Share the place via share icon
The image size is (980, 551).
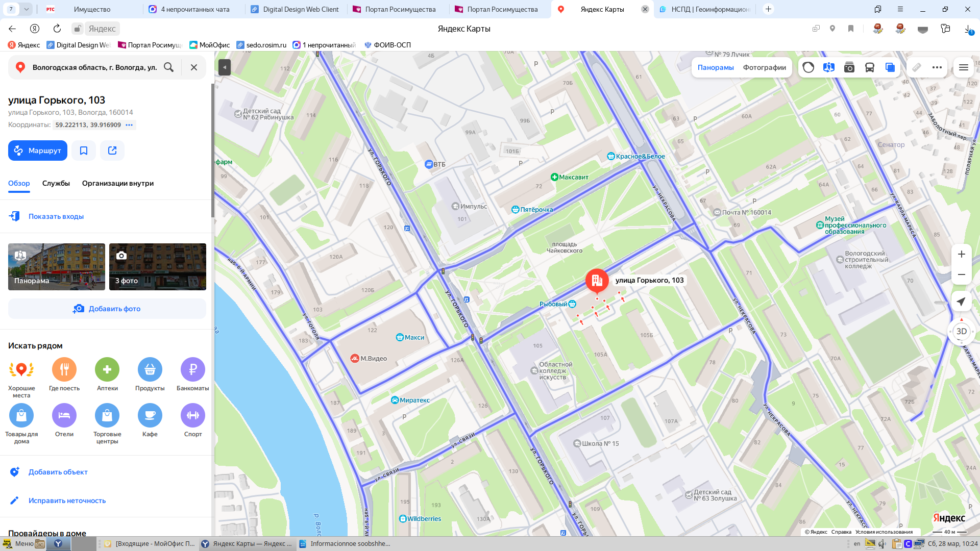(112, 151)
